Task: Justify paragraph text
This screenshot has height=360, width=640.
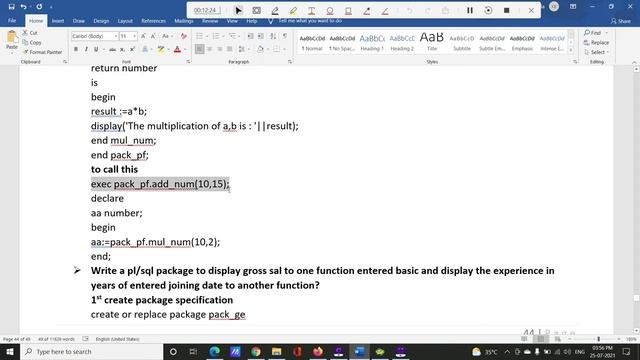Action: point(229,49)
